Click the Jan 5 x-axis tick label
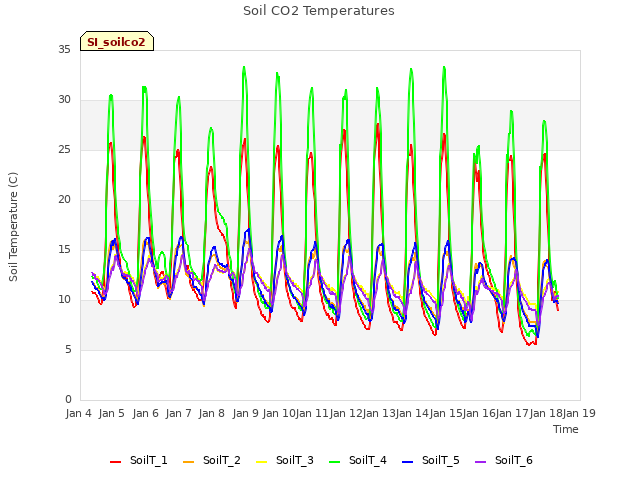Screen dimensions: 640x480 112,413
